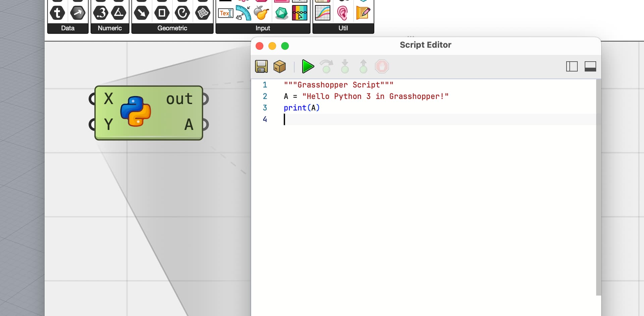Select the diagonal arrow Geometric icon
Screen dimensions: 644x316
tap(142, 13)
